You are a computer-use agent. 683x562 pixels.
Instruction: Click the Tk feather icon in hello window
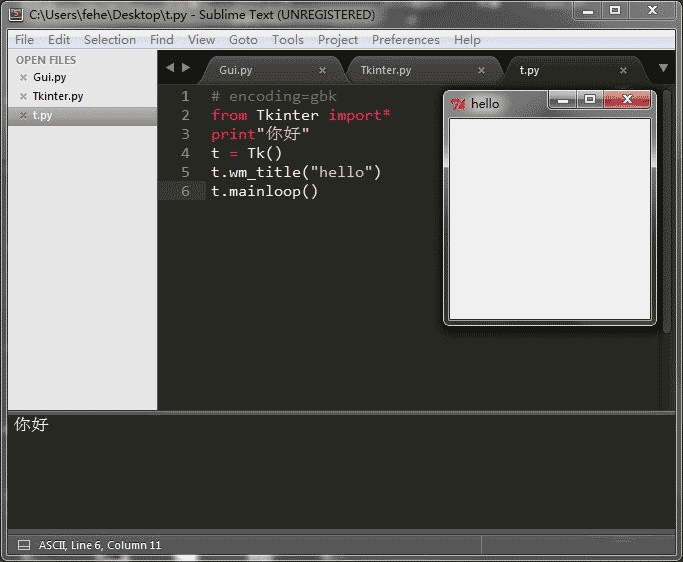point(458,104)
